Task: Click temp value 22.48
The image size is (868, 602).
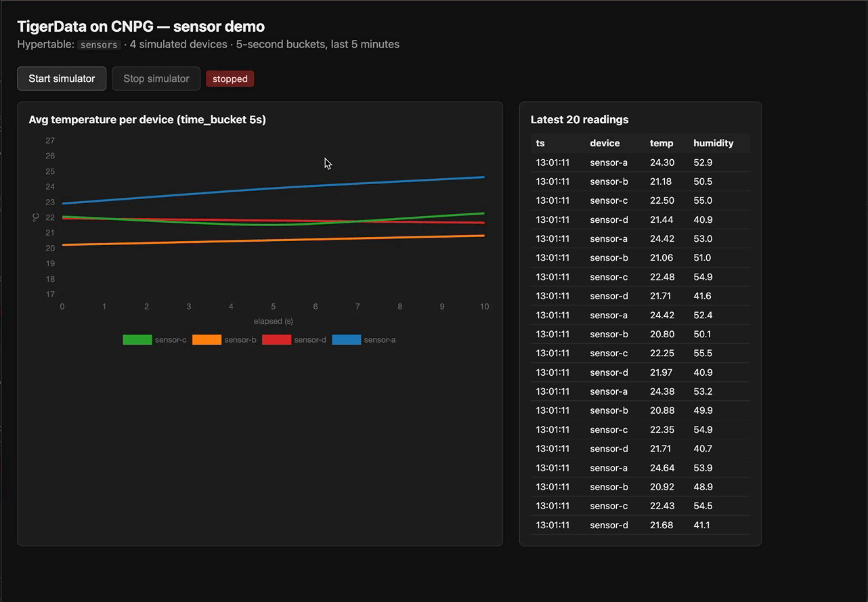Action: (x=661, y=277)
